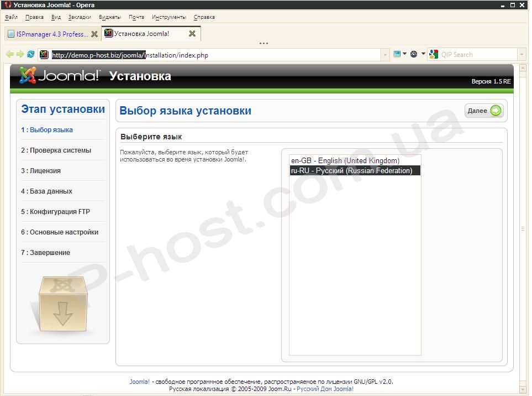Image resolution: width=532 pixels, height=396 pixels.
Task: Click the Joomla! footer link
Action: (x=139, y=382)
